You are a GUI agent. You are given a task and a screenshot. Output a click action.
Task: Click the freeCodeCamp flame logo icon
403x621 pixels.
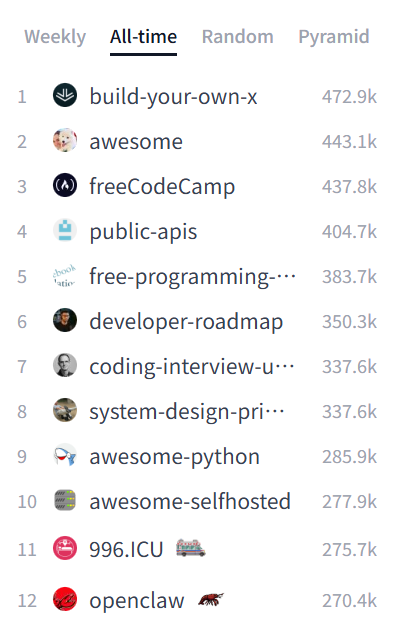click(x=65, y=185)
